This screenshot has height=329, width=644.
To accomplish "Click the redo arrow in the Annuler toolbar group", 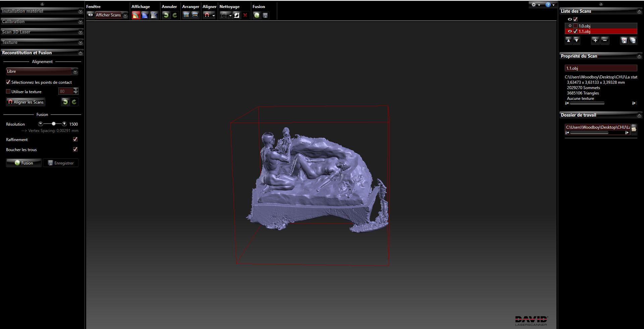I will click(x=175, y=15).
